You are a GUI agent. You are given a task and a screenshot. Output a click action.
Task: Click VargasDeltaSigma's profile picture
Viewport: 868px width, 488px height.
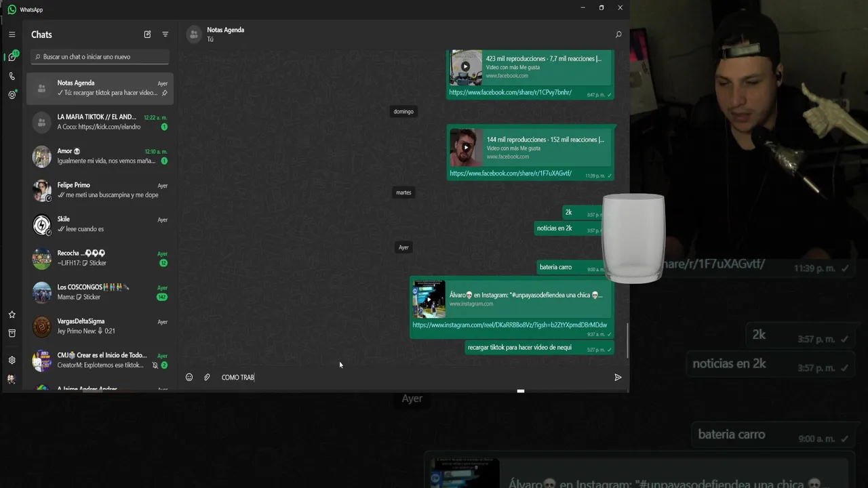(42, 327)
